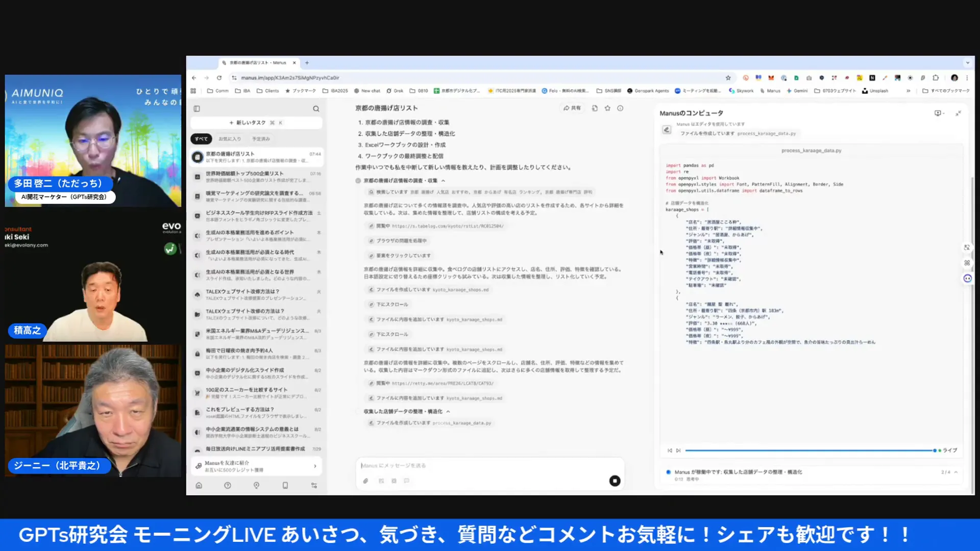Attach a file with paperclip icon

pyautogui.click(x=365, y=481)
